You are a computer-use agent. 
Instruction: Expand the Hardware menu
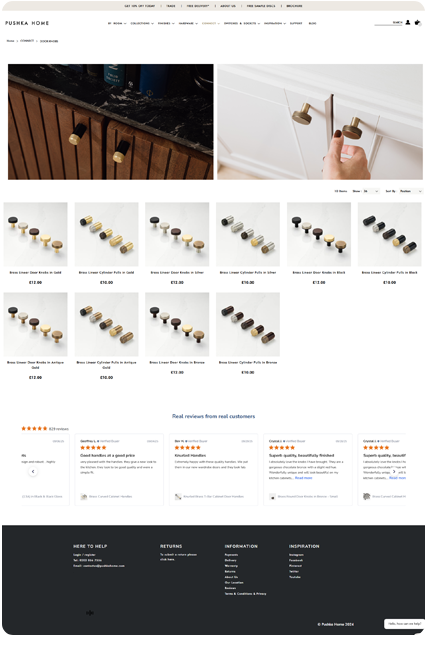[188, 24]
